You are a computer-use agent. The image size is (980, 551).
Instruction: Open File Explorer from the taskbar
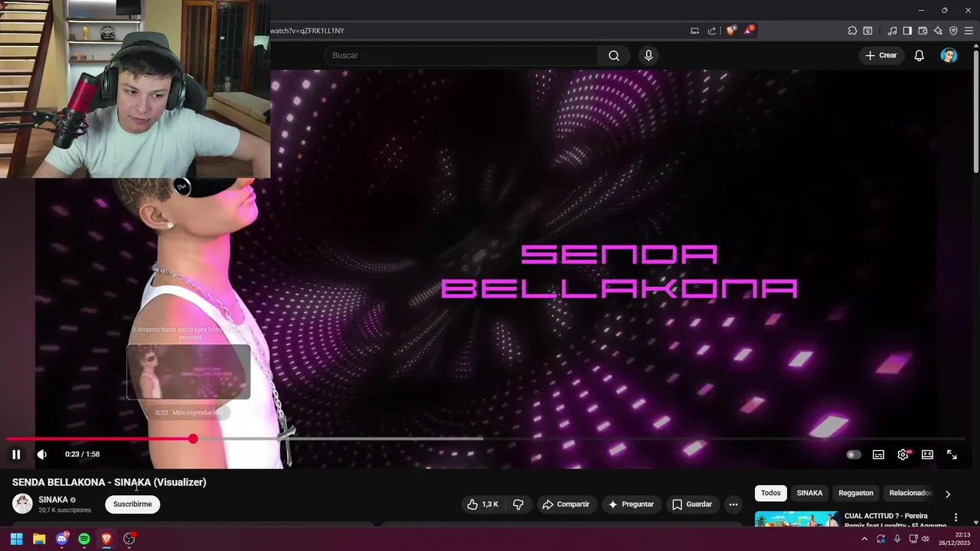(39, 539)
